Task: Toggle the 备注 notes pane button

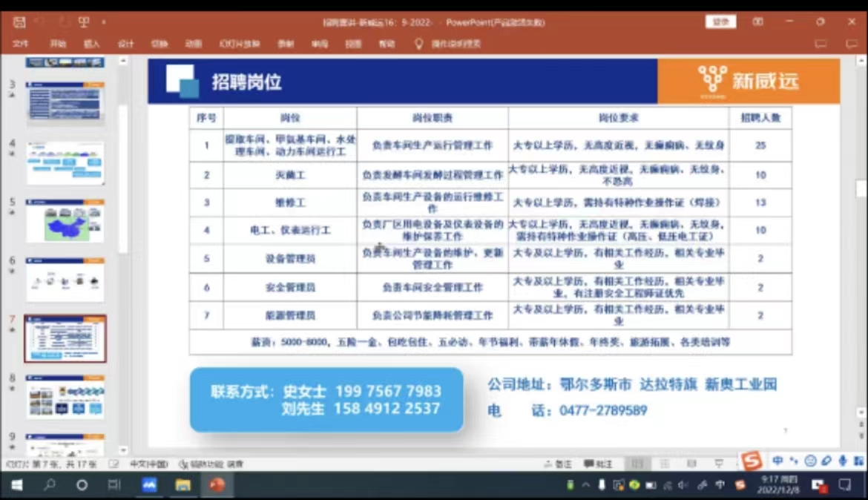Action: click(x=558, y=464)
